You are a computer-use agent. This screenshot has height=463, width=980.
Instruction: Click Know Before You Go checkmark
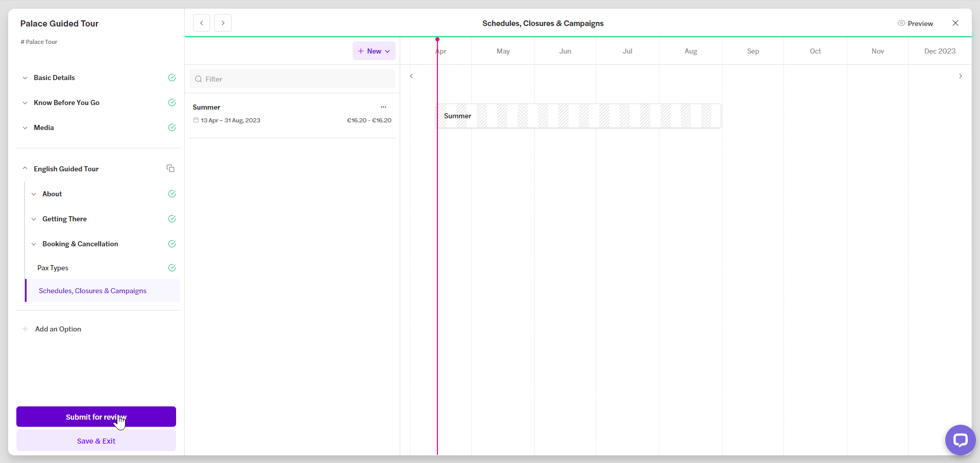coord(172,102)
